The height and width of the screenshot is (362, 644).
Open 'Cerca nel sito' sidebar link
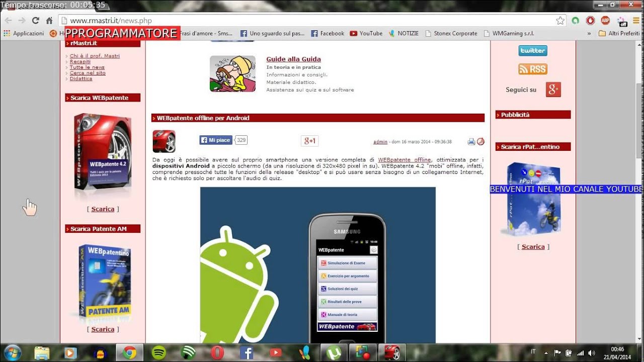88,73
